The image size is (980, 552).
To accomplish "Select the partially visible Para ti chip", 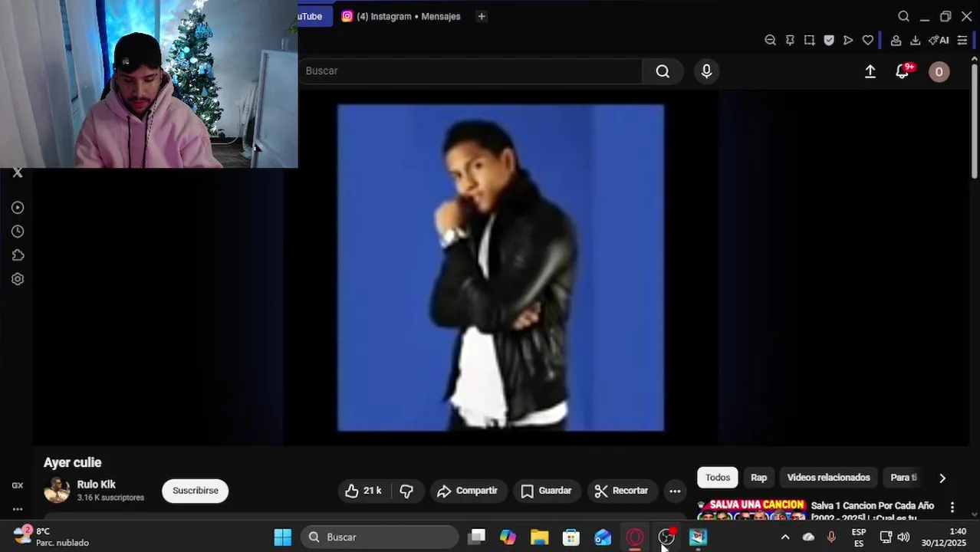I will tap(903, 478).
